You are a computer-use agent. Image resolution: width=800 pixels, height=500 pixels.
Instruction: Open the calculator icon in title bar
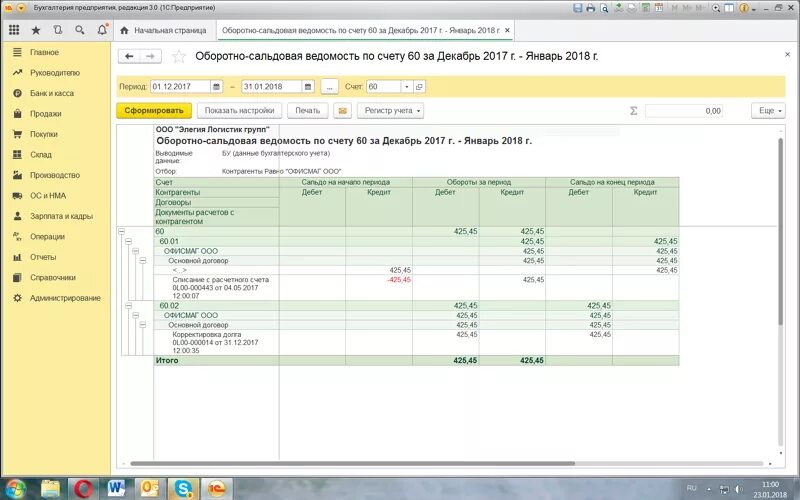646,8
